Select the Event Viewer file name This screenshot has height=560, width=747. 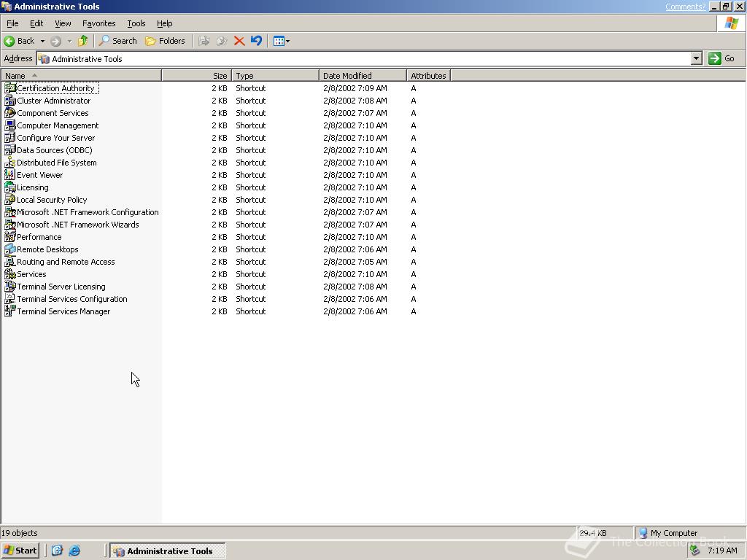(40, 175)
